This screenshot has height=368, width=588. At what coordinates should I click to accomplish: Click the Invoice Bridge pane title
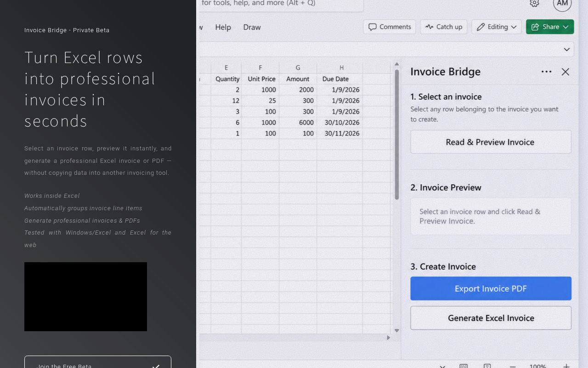point(445,72)
